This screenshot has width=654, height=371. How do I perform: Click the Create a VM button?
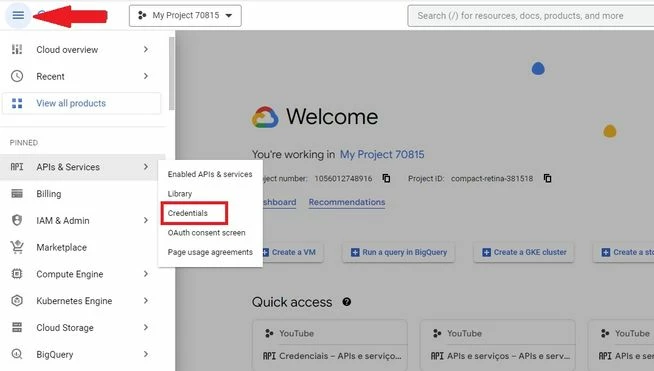point(293,252)
